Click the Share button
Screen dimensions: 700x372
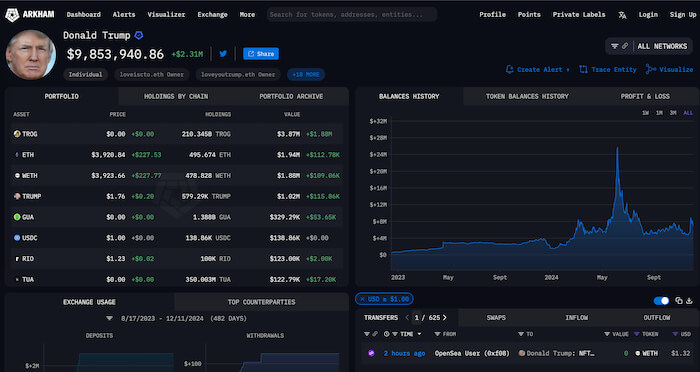[261, 54]
